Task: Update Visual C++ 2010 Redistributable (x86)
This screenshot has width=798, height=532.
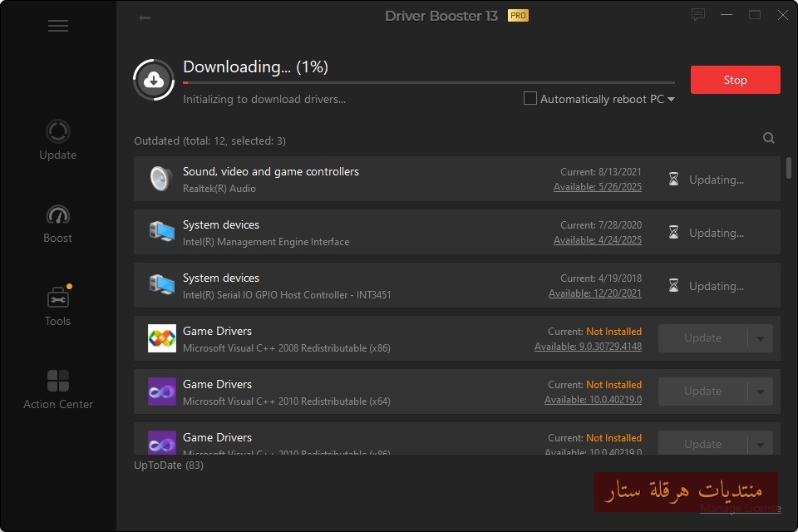Action: pos(703,443)
